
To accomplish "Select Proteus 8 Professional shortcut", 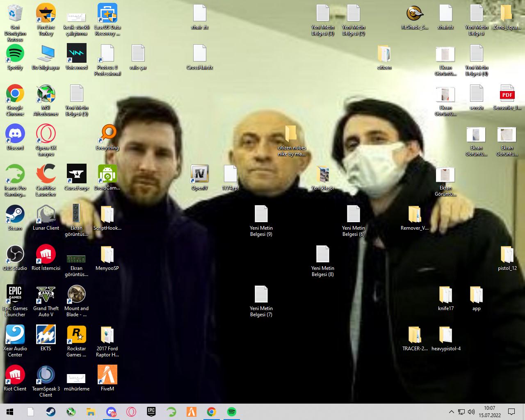I will [107, 59].
